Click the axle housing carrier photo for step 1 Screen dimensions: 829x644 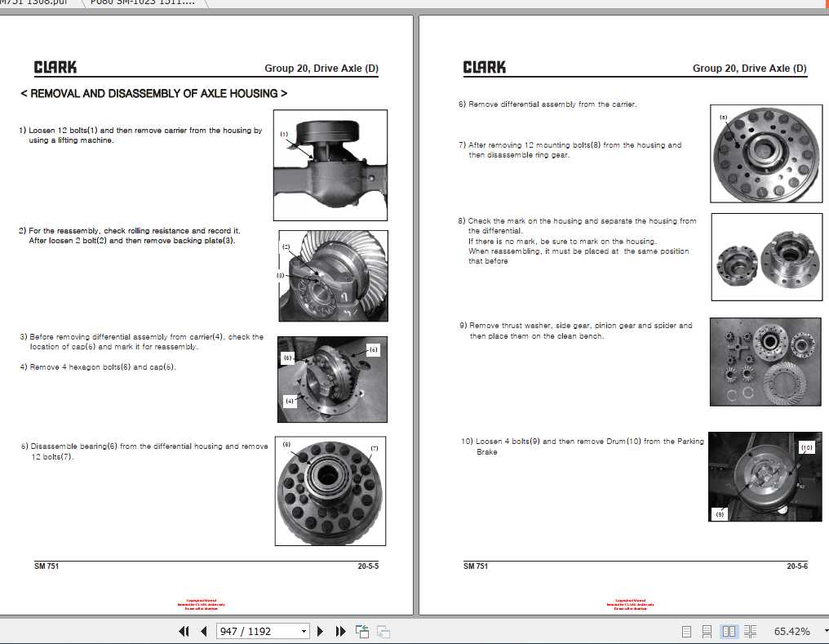[x=330, y=165]
